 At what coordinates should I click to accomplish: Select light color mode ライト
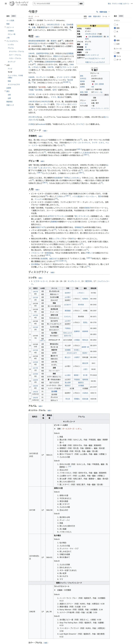point(115,56)
